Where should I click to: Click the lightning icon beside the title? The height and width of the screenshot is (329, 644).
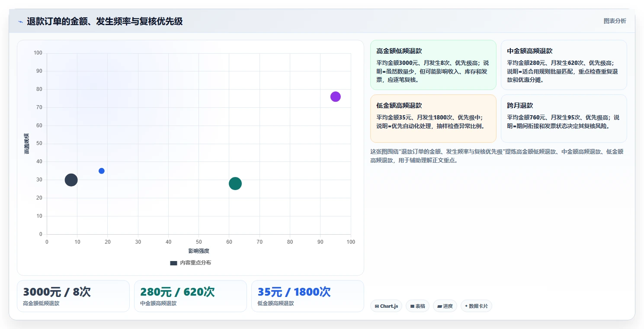tap(20, 22)
